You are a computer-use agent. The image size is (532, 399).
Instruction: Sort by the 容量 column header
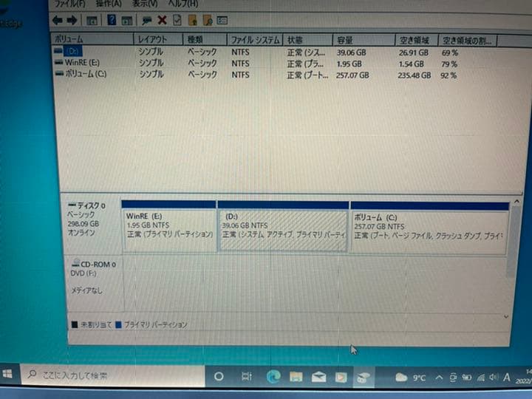(x=364, y=41)
